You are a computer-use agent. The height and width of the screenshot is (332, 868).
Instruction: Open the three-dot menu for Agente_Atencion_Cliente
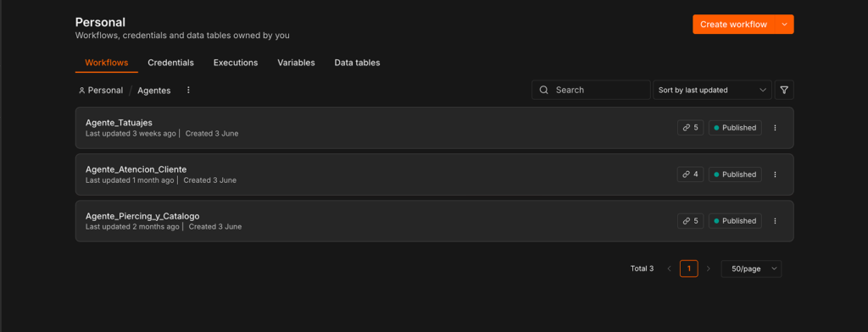point(775,174)
